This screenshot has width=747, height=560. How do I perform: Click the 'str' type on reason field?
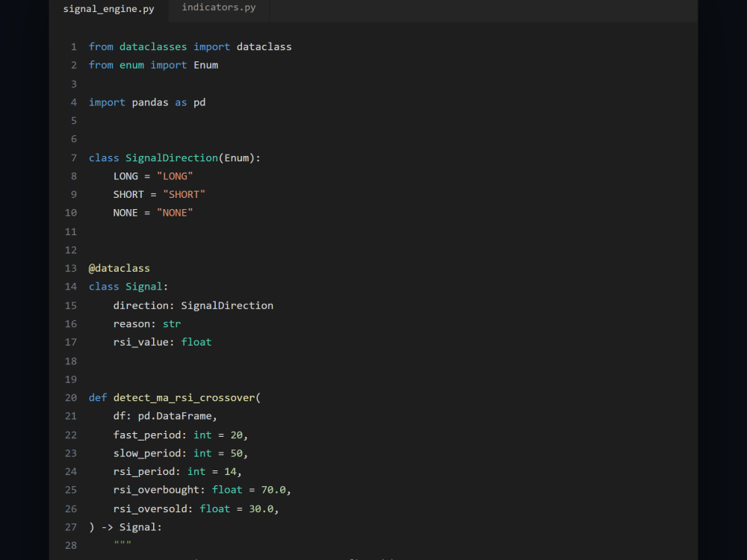tap(172, 324)
